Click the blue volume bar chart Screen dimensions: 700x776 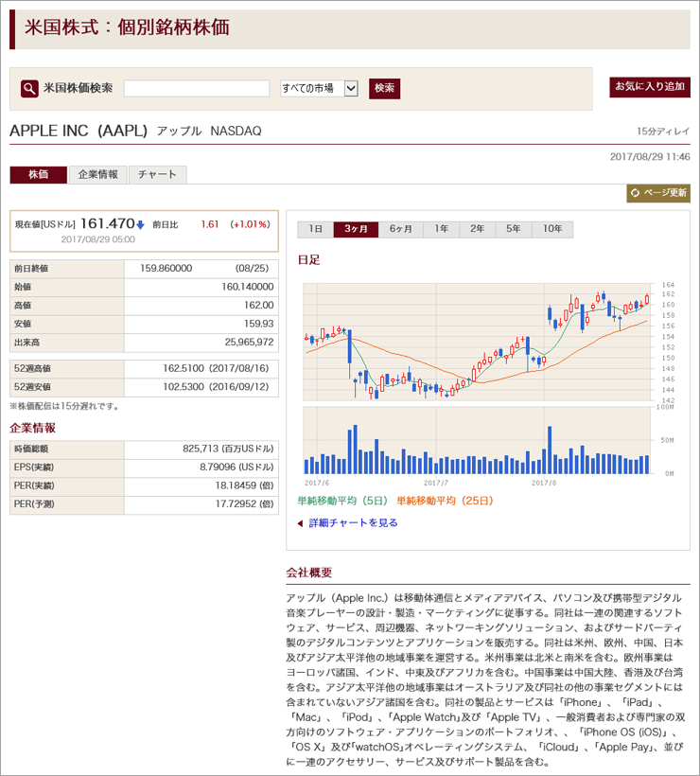[477, 440]
